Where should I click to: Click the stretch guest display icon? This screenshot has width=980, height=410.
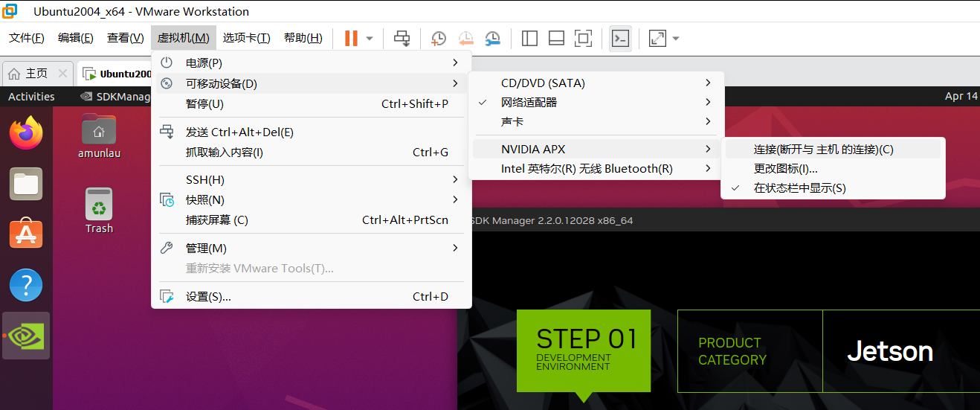pos(657,38)
